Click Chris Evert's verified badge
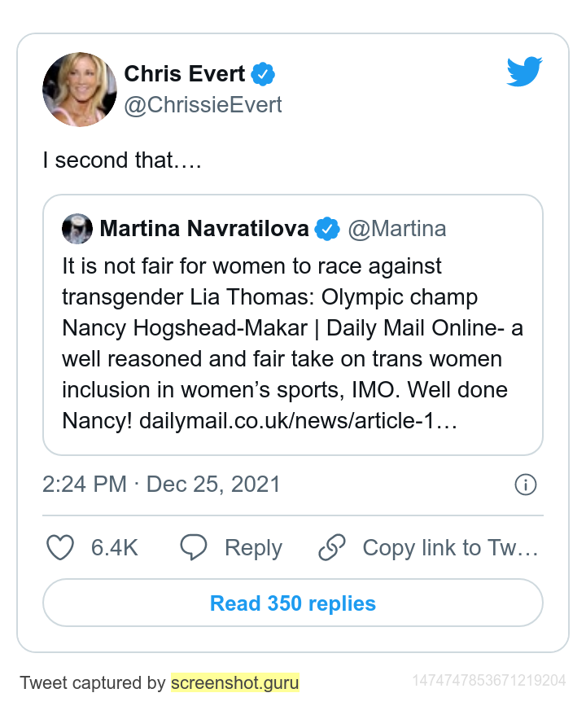 pos(263,74)
